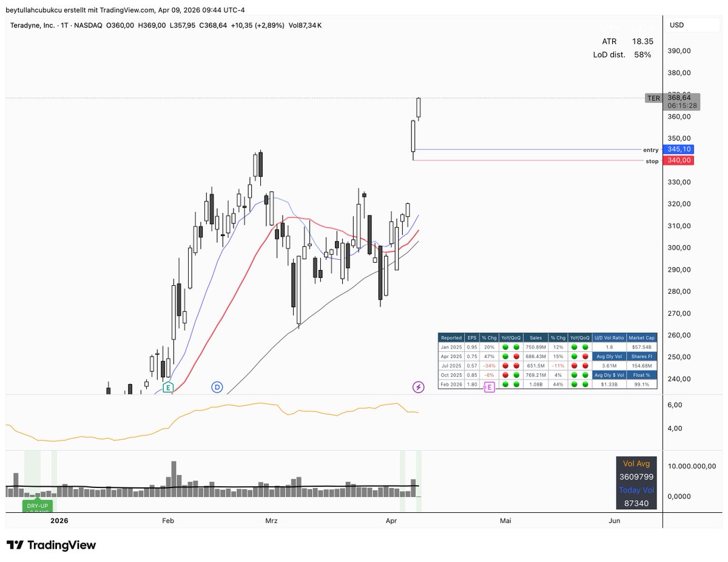Viewport: 728px width, 562px height.
Task: Click the Teradyne, Inc. symbol title
Action: coord(34,25)
